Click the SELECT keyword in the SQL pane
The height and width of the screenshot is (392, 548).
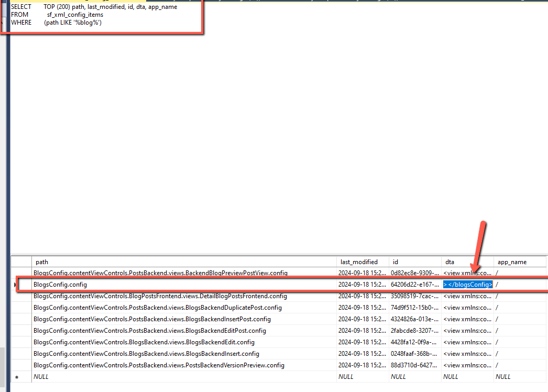pyautogui.click(x=21, y=7)
